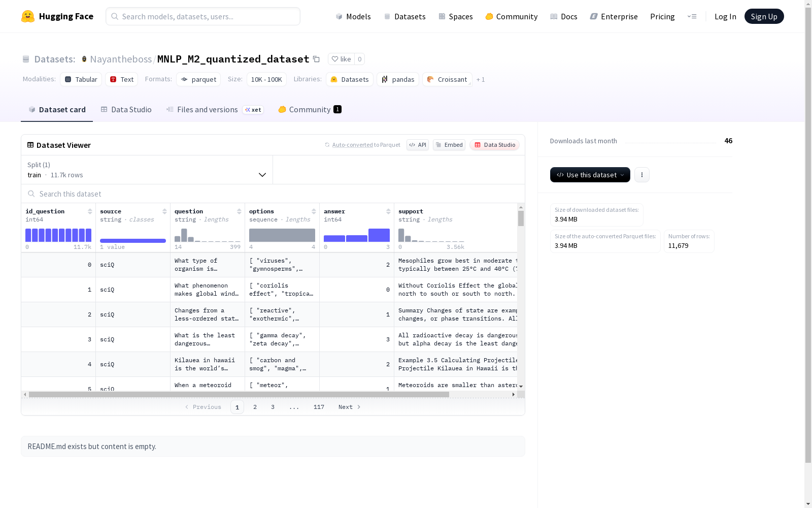Select question cell "What type of organism is…"

tap(208, 265)
